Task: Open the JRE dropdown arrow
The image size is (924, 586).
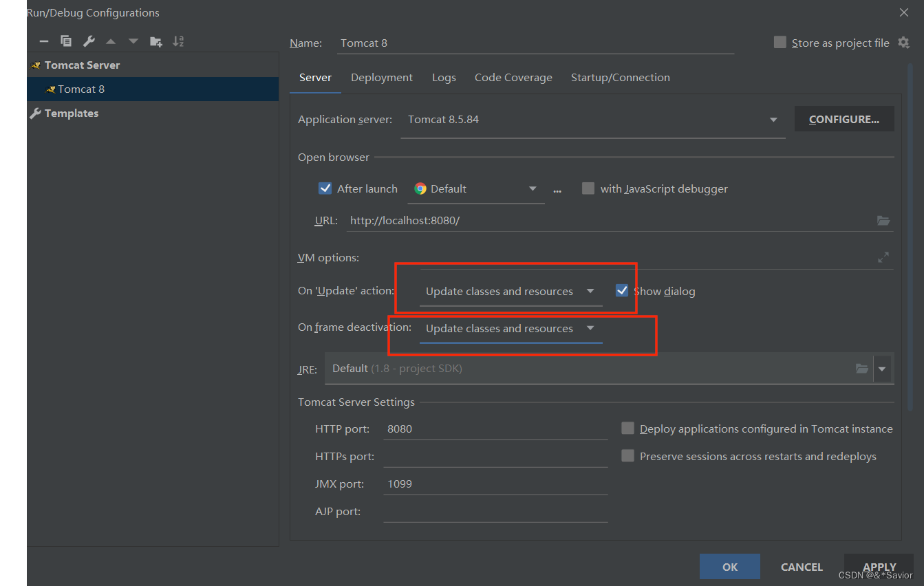Action: (882, 369)
